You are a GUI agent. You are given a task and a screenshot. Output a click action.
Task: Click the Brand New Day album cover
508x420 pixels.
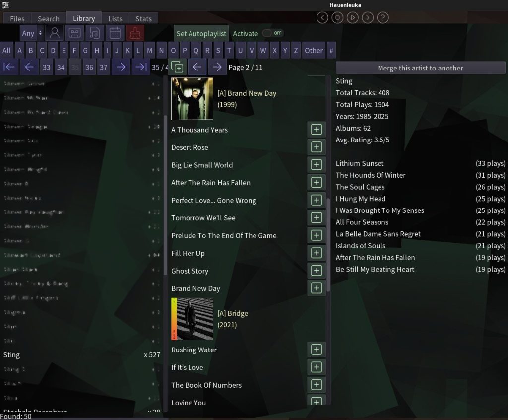[192, 98]
